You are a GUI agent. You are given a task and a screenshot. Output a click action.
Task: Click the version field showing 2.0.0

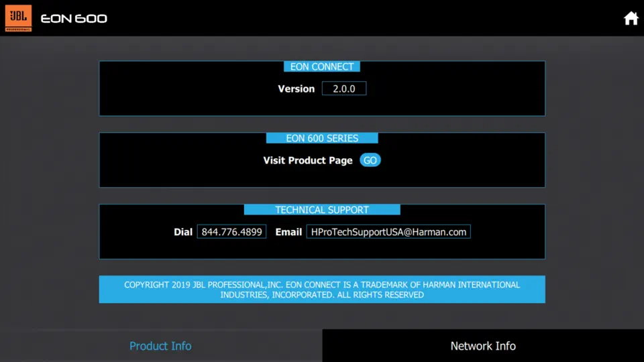[x=344, y=88]
